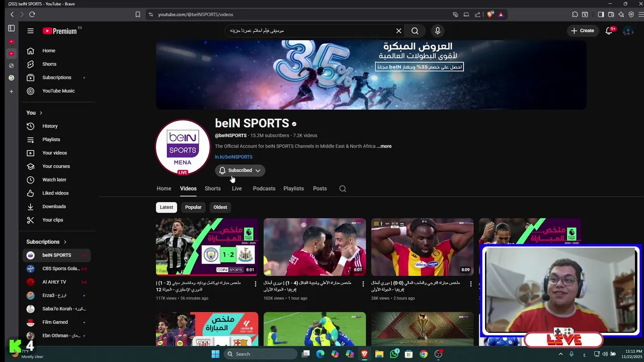Screen dimensions: 644x362
Task: Open the ln.ki/beINSPORTS link
Action: (x=233, y=157)
